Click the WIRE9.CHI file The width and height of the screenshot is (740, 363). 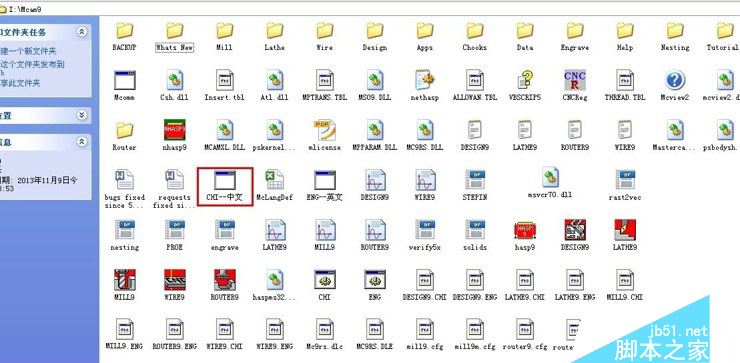(x=225, y=329)
